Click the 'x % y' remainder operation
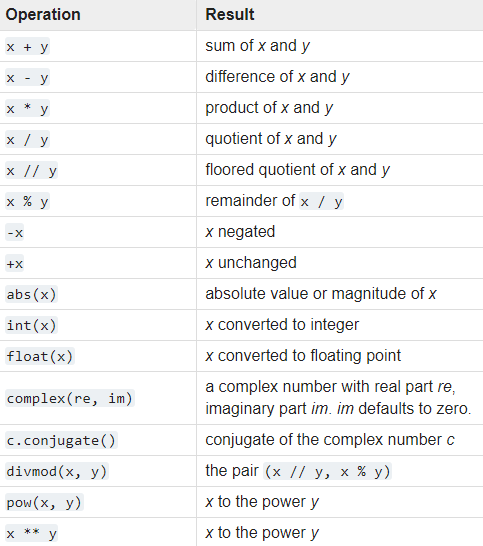 pyautogui.click(x=28, y=201)
